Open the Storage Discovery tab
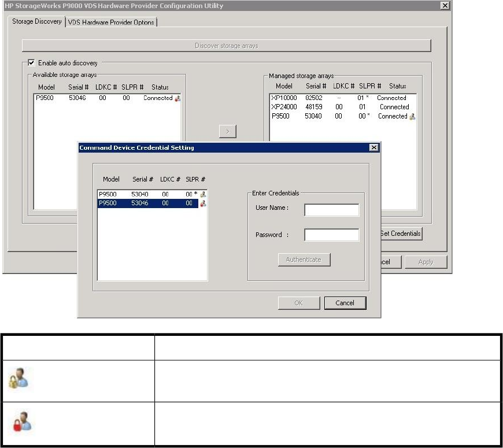Image resolution: width=503 pixels, height=448 pixels. tap(37, 21)
